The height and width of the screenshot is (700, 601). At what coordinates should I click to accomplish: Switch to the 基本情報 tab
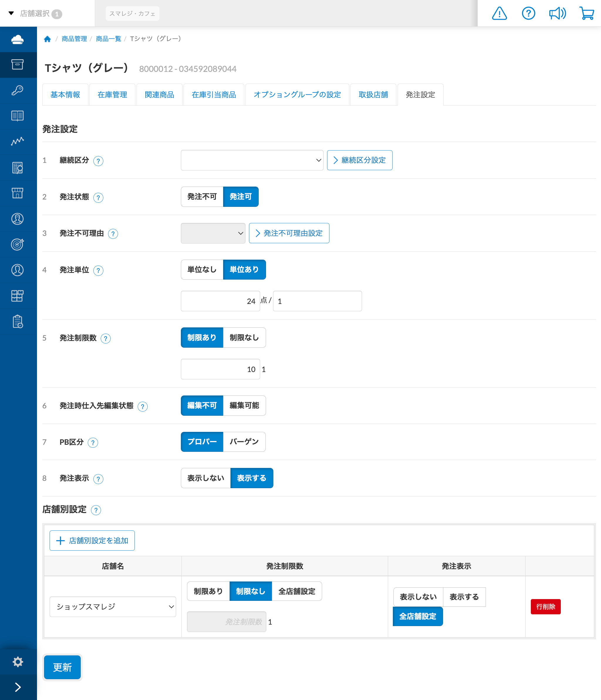(x=65, y=94)
